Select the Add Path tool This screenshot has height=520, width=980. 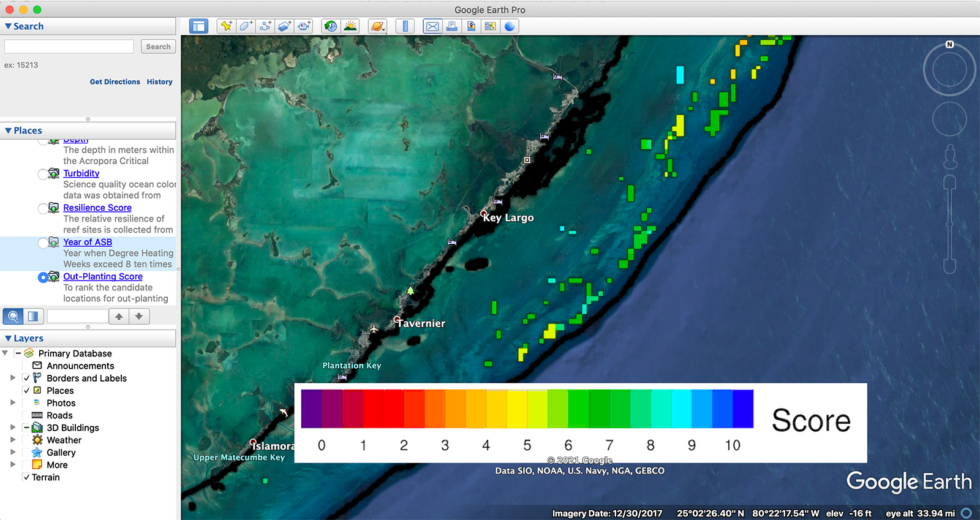(x=265, y=26)
